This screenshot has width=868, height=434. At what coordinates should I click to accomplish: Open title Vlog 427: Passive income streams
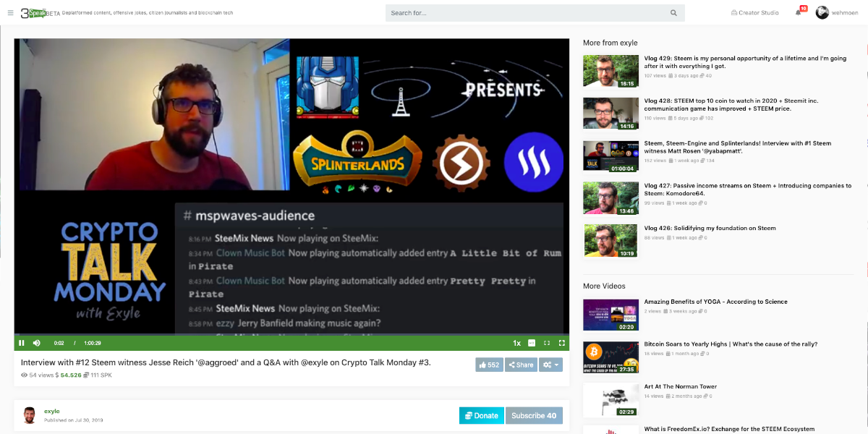748,190
